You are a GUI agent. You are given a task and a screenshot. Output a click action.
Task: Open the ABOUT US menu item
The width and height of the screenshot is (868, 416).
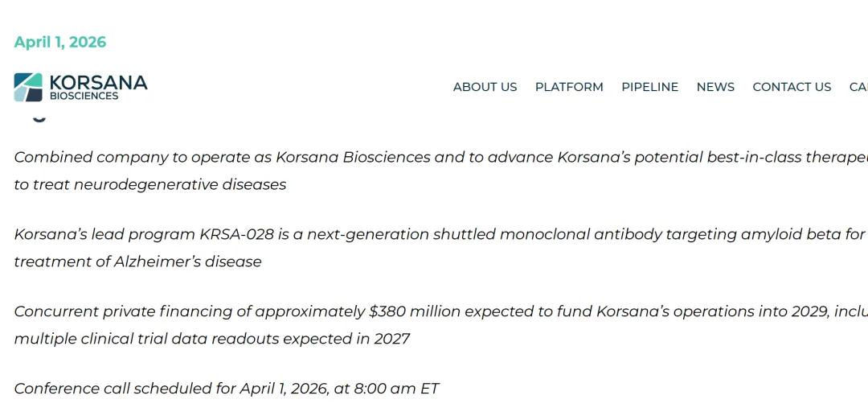(x=485, y=87)
